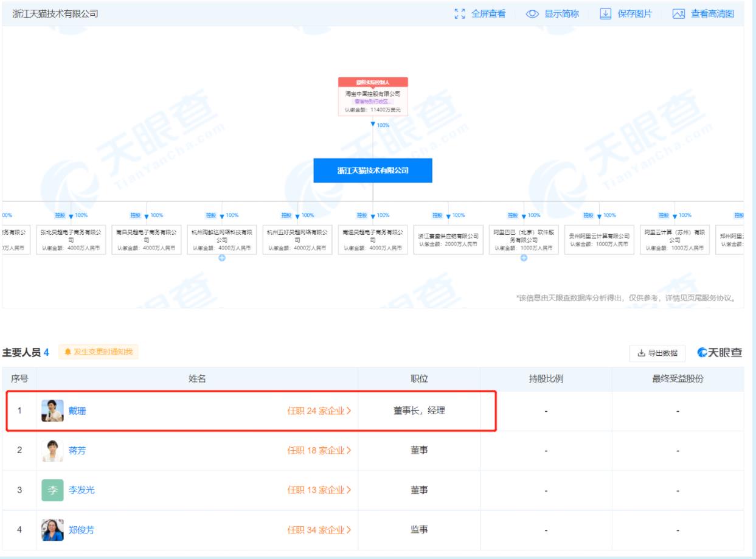
Task: Open the name link 李发光
Action: (x=81, y=490)
